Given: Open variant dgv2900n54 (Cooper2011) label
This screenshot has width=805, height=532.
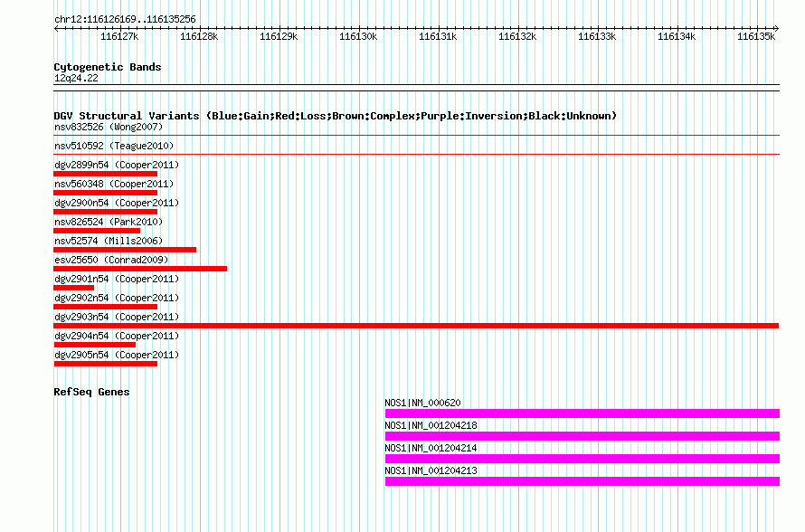Looking at the screenshot, I should click(117, 203).
